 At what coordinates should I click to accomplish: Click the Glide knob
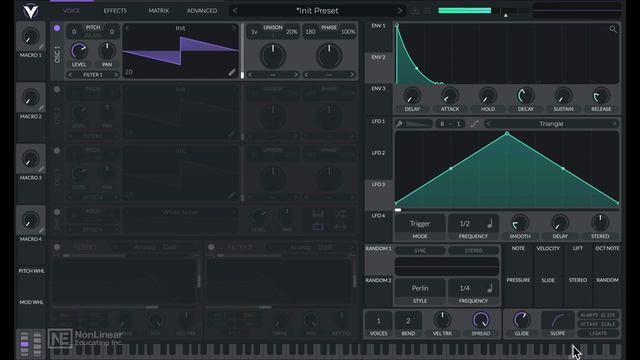[x=521, y=320]
